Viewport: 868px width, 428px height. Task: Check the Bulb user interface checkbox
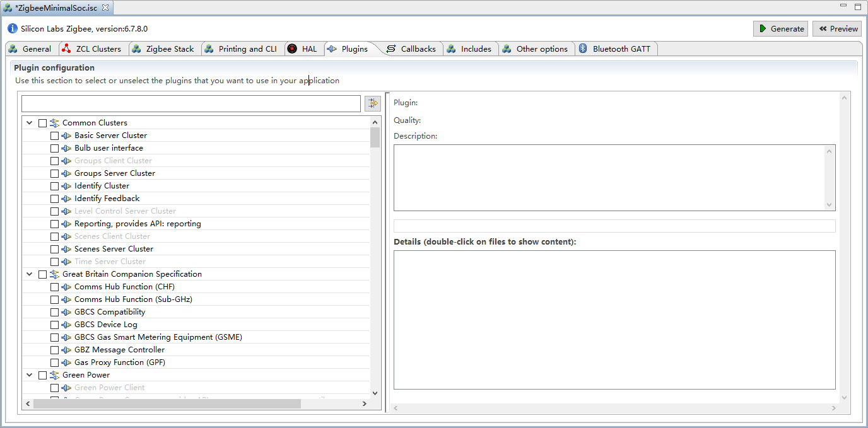pos(54,148)
